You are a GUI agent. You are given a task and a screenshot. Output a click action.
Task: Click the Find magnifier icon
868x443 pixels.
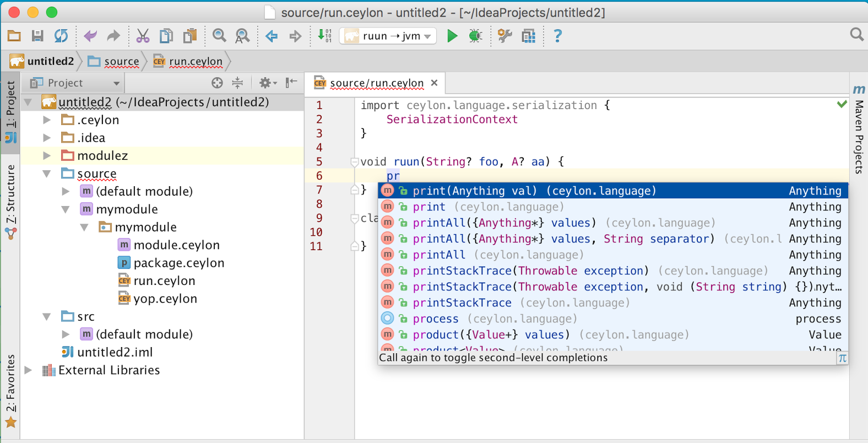219,36
